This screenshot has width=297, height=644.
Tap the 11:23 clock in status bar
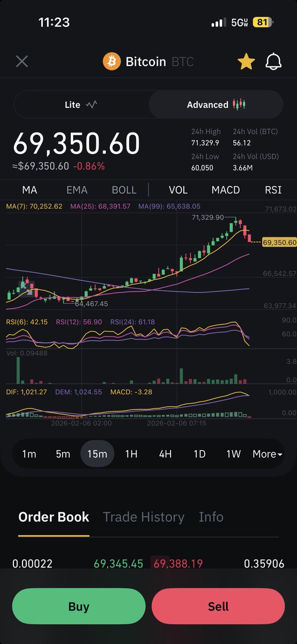coord(54,23)
